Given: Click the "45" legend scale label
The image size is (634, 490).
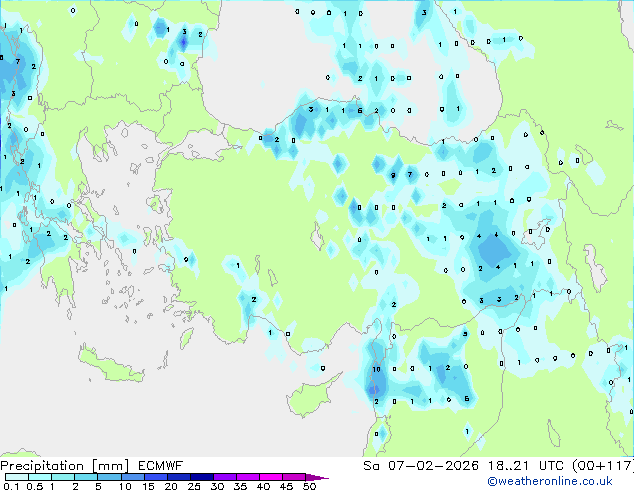Looking at the screenshot, I should tap(286, 486).
